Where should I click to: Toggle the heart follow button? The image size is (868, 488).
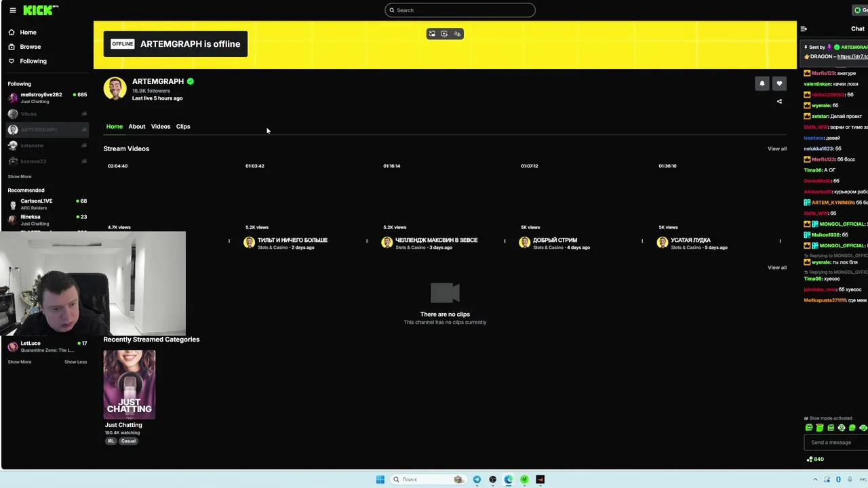pos(779,83)
